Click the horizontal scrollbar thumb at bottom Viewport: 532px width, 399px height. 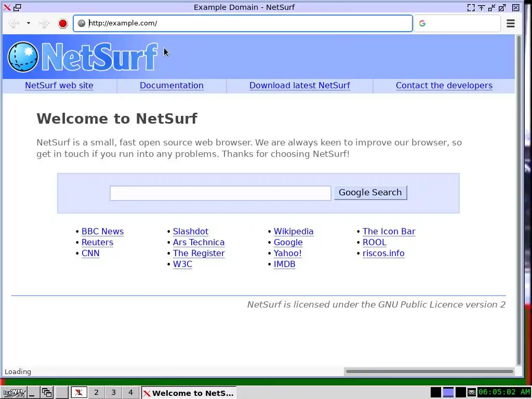pyautogui.click(x=429, y=371)
